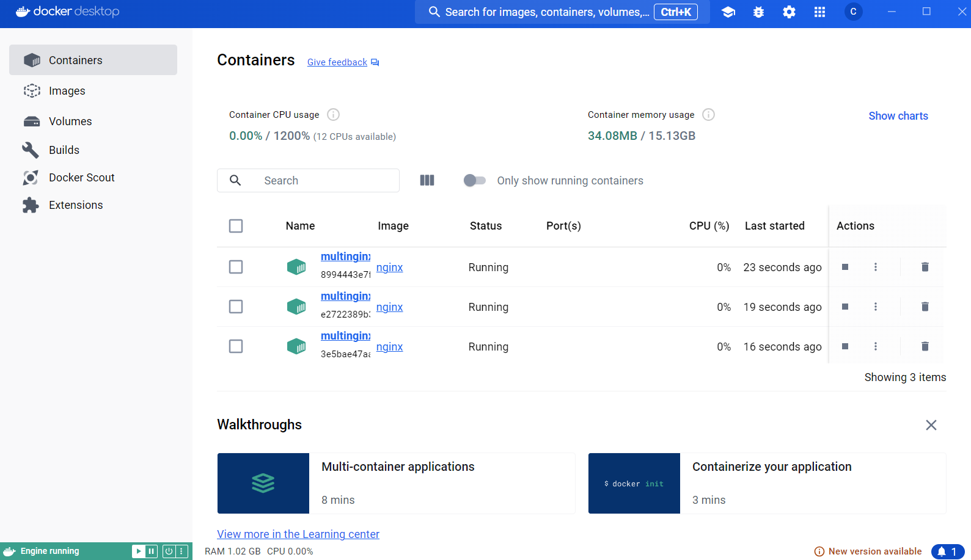Screen dimensions: 971x560
Task: Show info for Container memory usage
Action: pos(708,114)
